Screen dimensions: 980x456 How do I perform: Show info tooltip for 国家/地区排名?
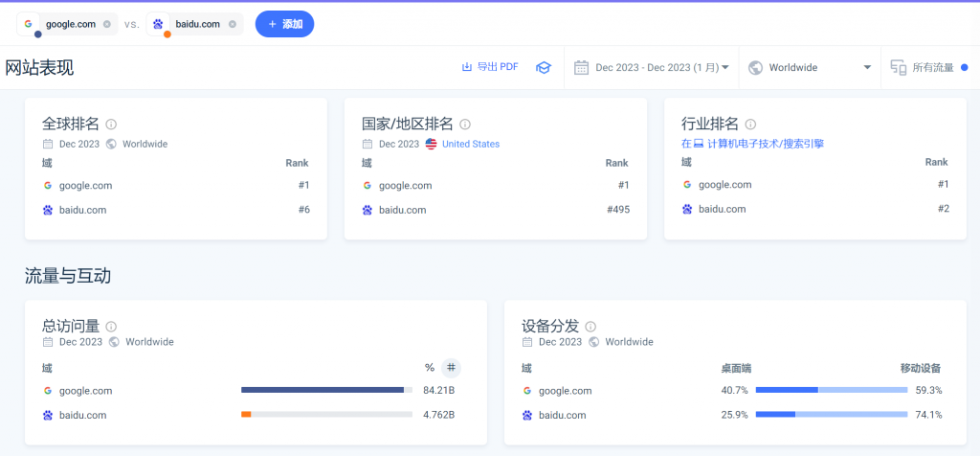465,124
